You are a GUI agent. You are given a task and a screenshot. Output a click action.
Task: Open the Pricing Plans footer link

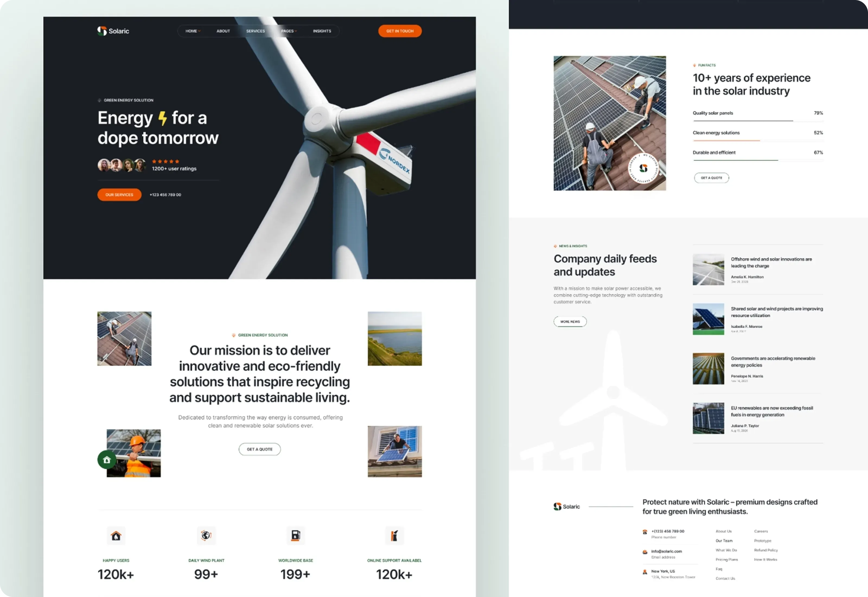pos(727,560)
